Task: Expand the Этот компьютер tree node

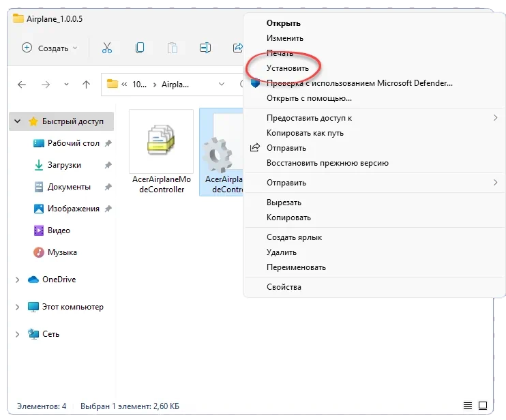Action: click(x=18, y=307)
